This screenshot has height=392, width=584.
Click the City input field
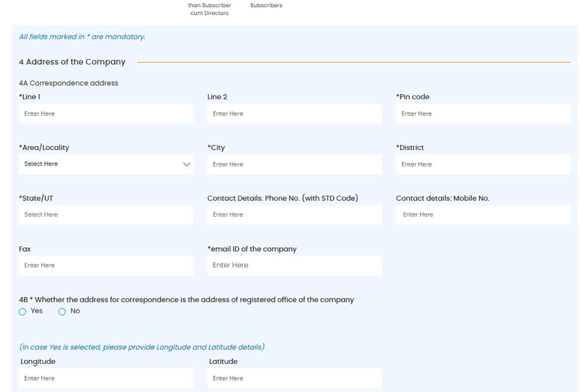click(294, 164)
